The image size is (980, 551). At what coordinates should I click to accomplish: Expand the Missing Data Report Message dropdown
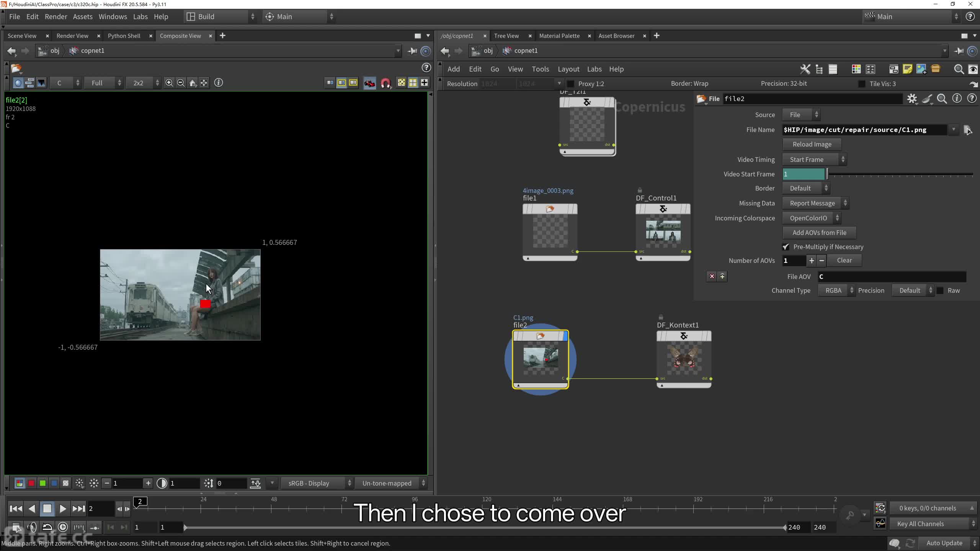(x=815, y=203)
